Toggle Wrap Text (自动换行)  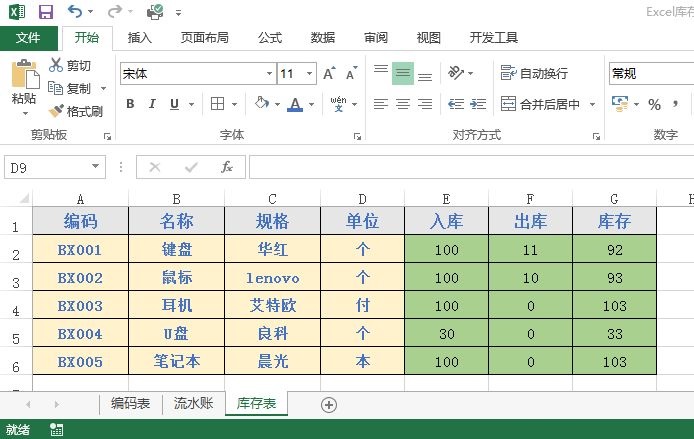535,73
